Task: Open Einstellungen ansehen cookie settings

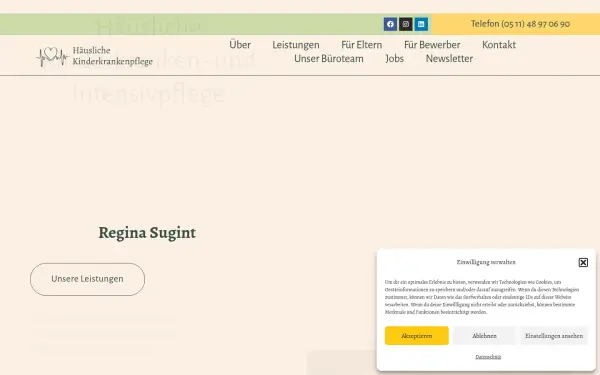Action: click(x=554, y=336)
